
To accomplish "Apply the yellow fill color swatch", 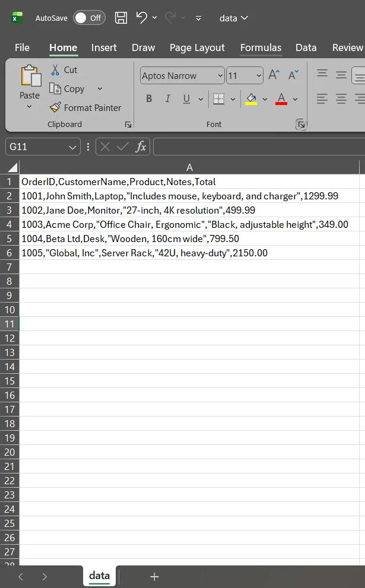I will [251, 98].
